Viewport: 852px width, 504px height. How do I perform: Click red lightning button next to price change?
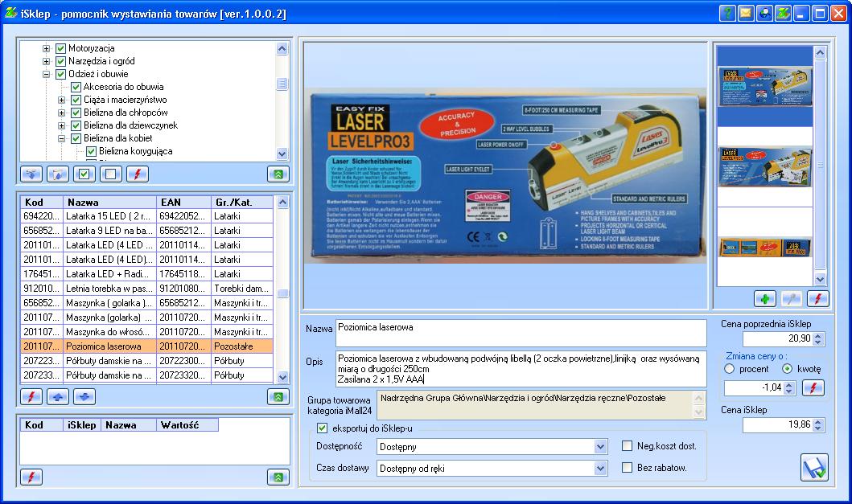813,388
